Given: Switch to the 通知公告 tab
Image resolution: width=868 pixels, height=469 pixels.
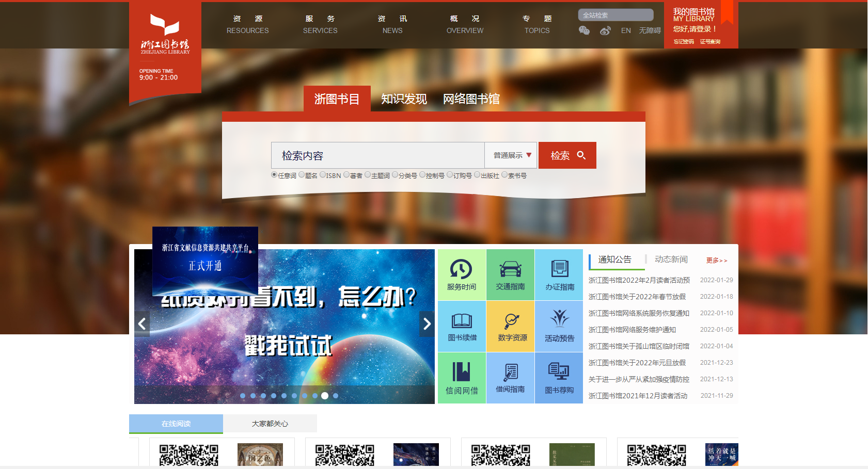Looking at the screenshot, I should (615, 260).
